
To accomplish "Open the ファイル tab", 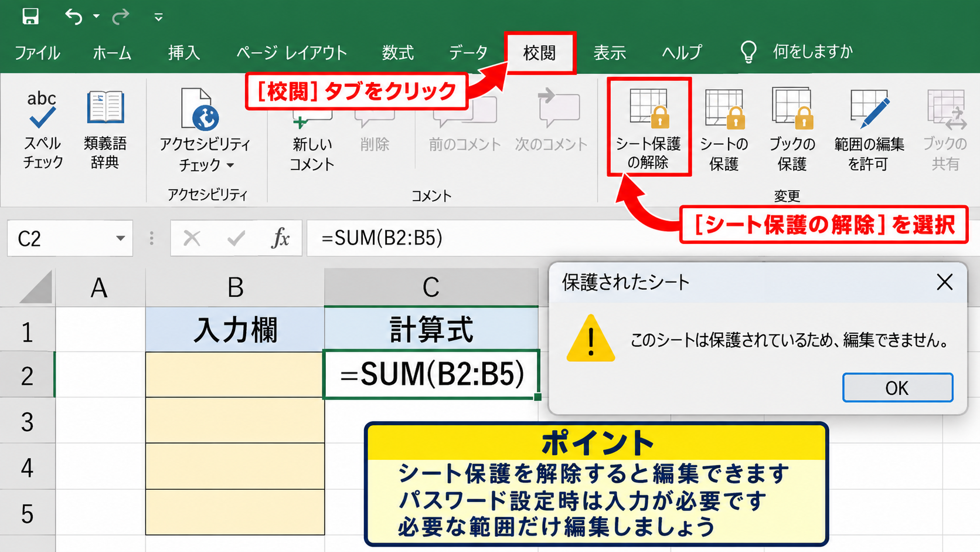I will (x=37, y=53).
